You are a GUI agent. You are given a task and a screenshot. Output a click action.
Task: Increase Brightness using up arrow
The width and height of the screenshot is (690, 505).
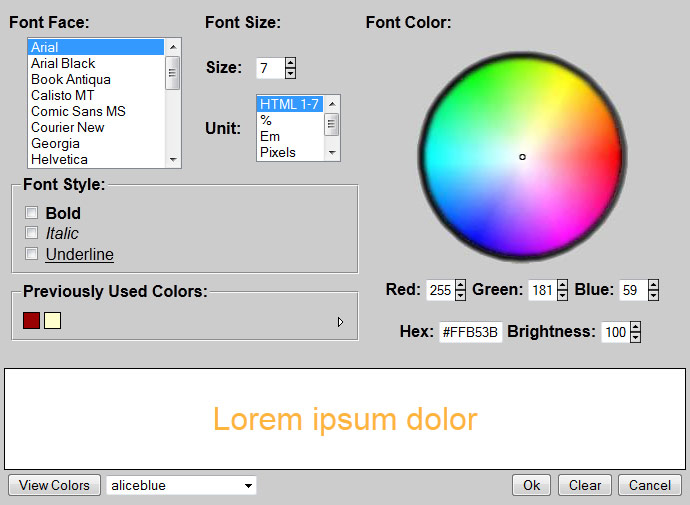[x=635, y=327]
